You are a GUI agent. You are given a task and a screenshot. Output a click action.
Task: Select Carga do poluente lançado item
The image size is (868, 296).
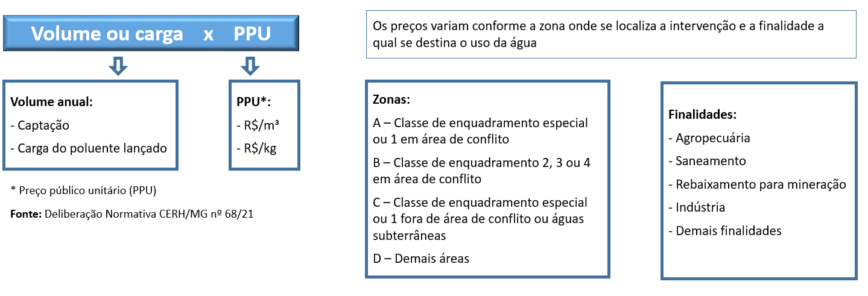(89, 148)
